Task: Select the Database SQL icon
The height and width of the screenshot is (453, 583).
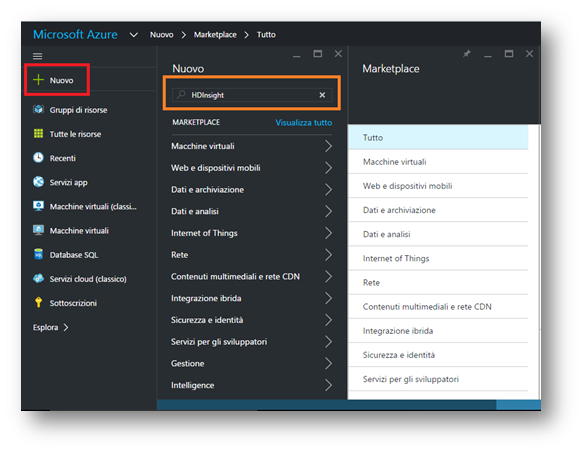Action: (x=38, y=254)
